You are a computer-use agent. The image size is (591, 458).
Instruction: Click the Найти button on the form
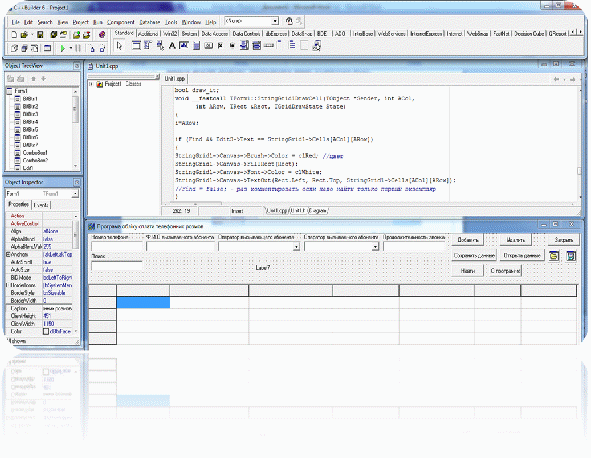[468, 271]
